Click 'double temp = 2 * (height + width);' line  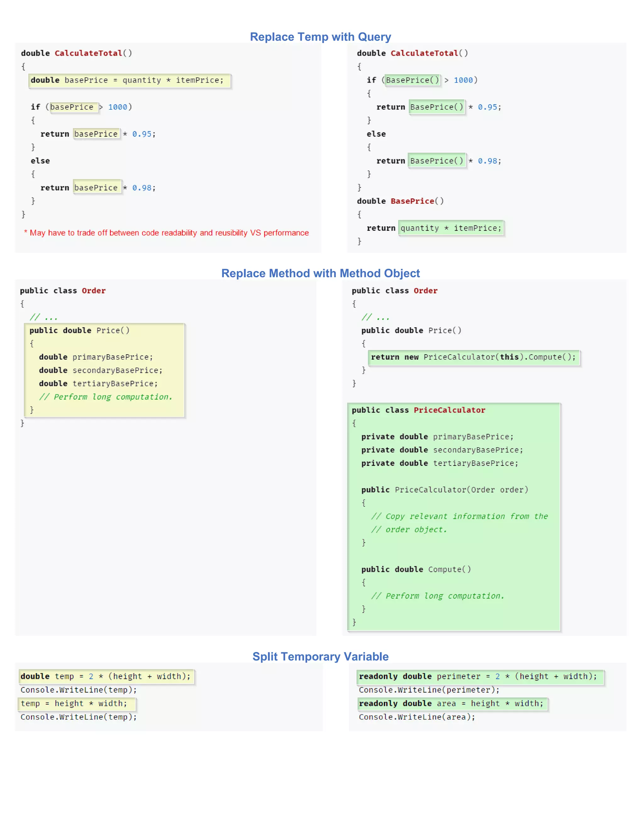click(x=106, y=677)
